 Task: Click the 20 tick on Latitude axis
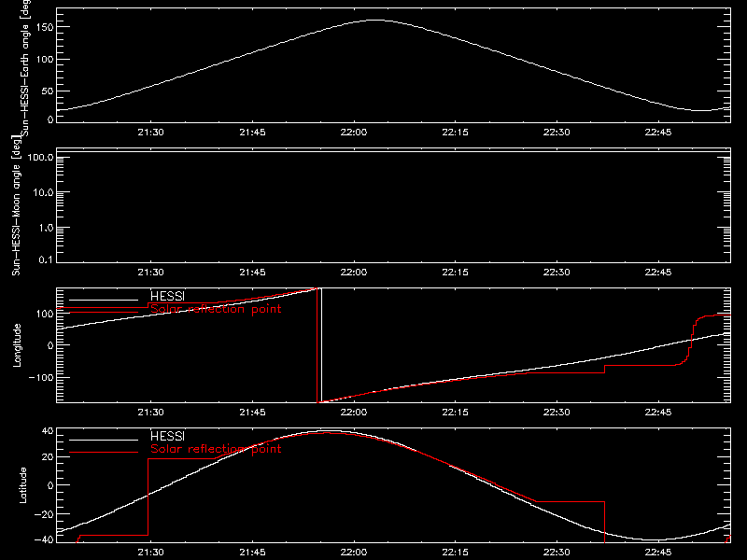pyautogui.click(x=48, y=457)
